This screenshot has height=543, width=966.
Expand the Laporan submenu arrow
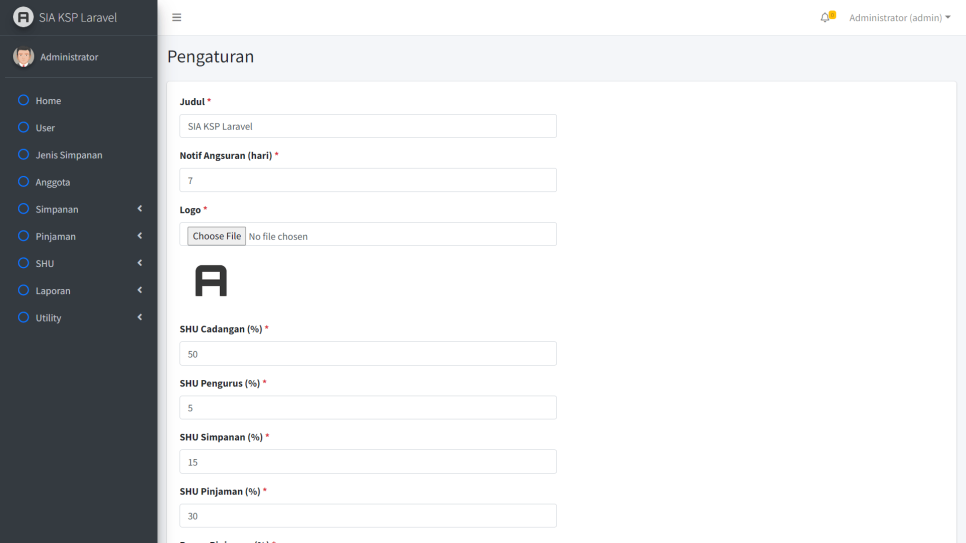coord(140,290)
